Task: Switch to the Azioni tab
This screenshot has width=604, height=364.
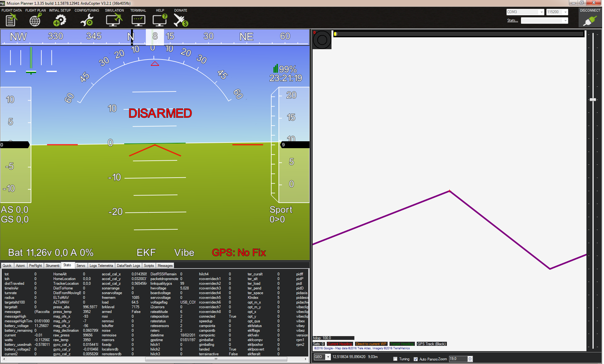Action: [20, 266]
